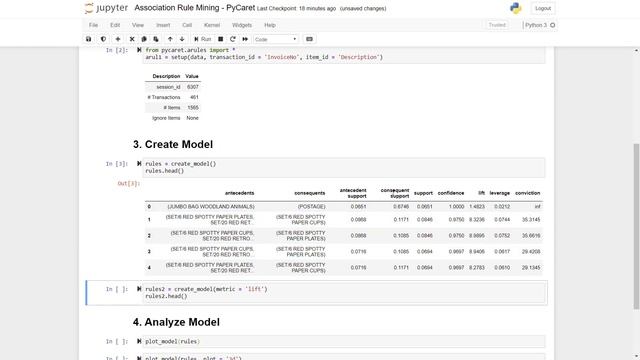This screenshot has width=640, height=360.
Task: Open the File menu
Action: [x=93, y=25]
